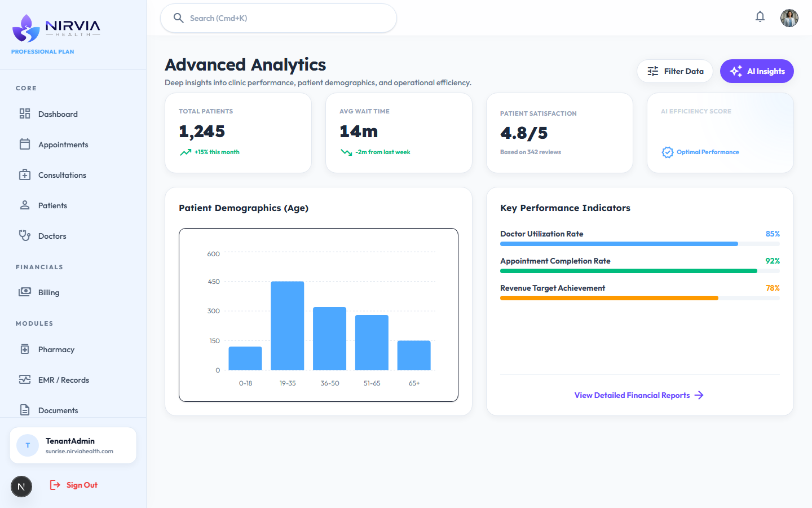The image size is (812, 508).
Task: Focus the Search (Cmd+K) field
Action: (279, 18)
